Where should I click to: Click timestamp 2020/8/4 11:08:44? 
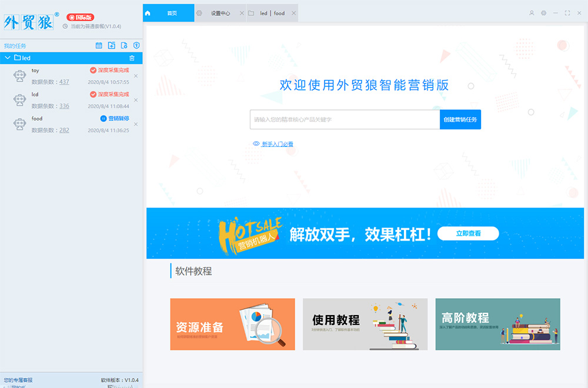(x=108, y=106)
